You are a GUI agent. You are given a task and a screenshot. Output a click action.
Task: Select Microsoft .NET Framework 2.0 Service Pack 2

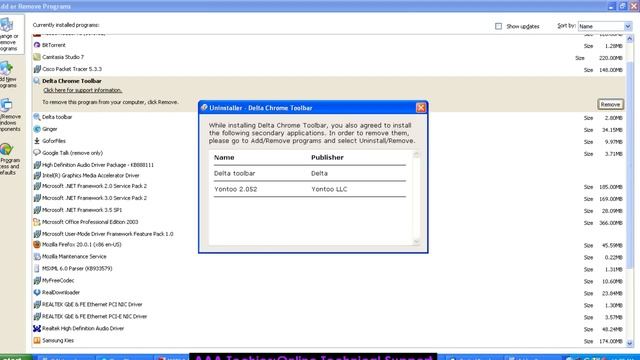coord(94,186)
